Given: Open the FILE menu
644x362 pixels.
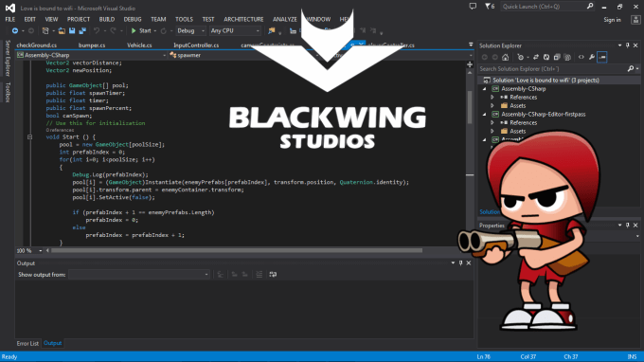Looking at the screenshot, I should tap(9, 19).
